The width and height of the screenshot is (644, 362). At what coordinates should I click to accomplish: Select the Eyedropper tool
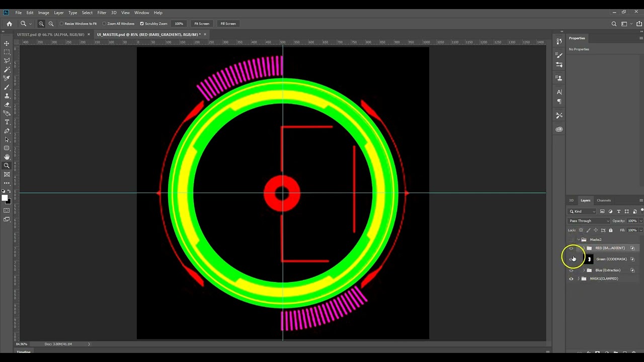(7, 78)
